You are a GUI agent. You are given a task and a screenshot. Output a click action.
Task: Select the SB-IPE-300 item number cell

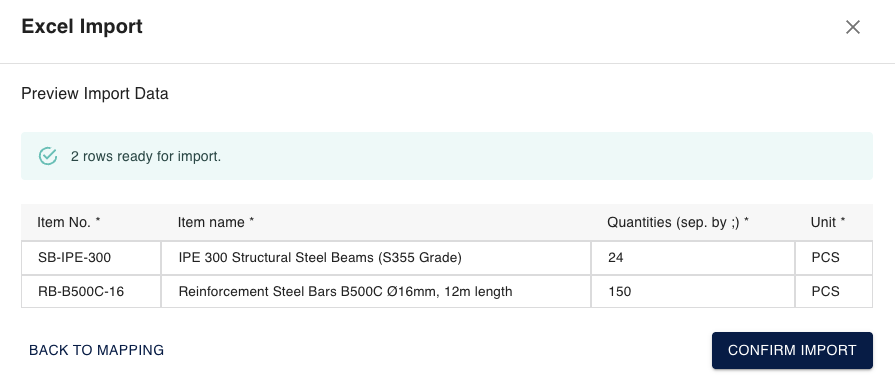point(91,258)
